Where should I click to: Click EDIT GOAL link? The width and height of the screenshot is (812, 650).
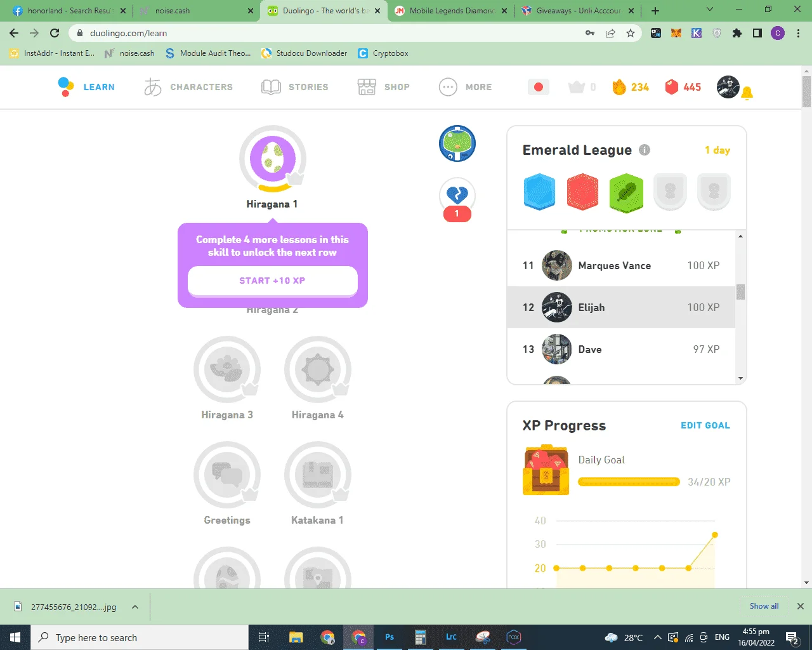click(x=705, y=425)
